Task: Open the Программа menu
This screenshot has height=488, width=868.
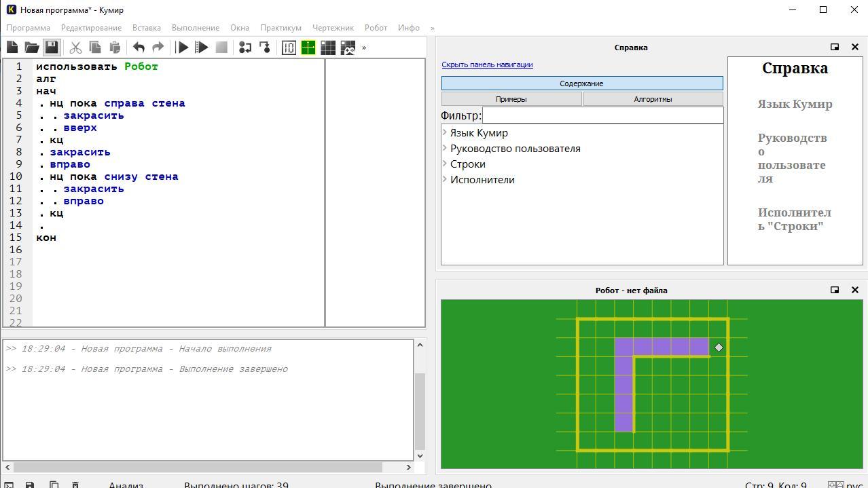Action: pyautogui.click(x=29, y=28)
